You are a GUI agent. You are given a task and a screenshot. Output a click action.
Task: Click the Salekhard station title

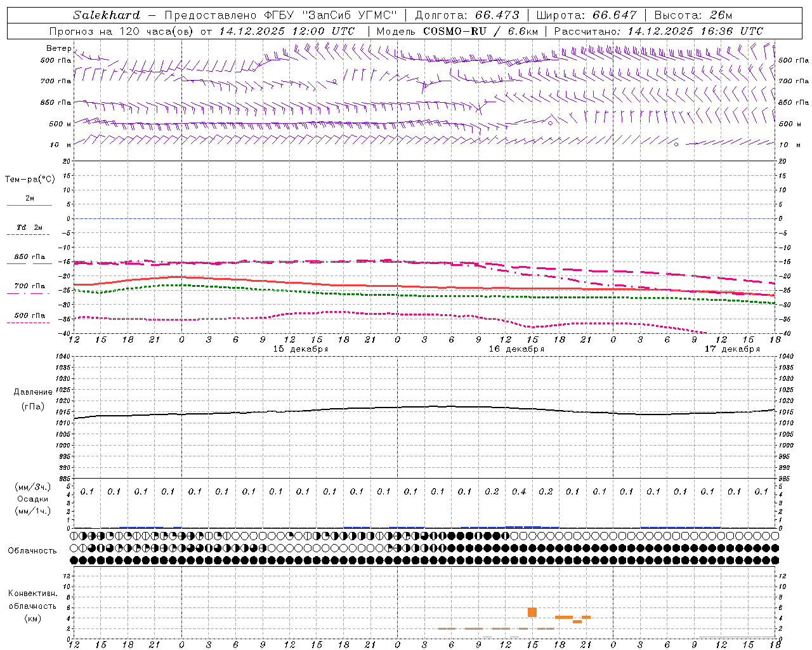point(107,15)
